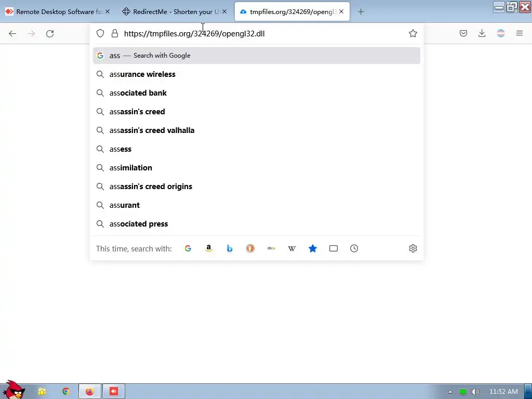This screenshot has width=532, height=399.
Task: Search this time with Amazon
Action: (x=209, y=248)
